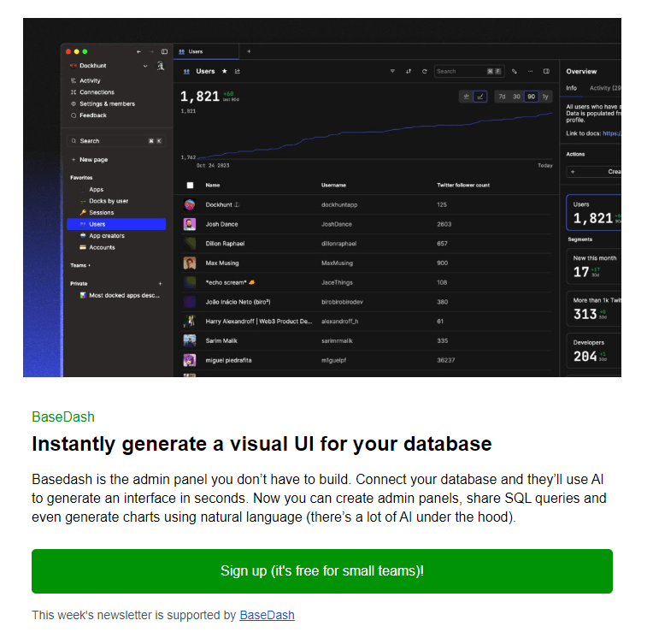This screenshot has height=644, width=653.
Task: Click the Twitter follower count column header
Action: click(463, 185)
